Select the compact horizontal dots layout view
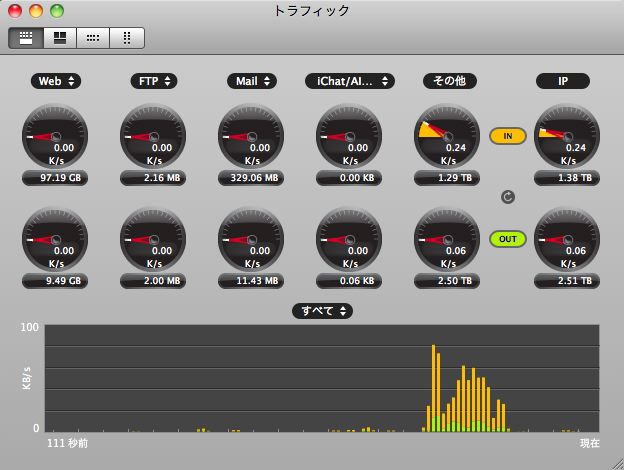The height and width of the screenshot is (470, 624). click(x=93, y=38)
